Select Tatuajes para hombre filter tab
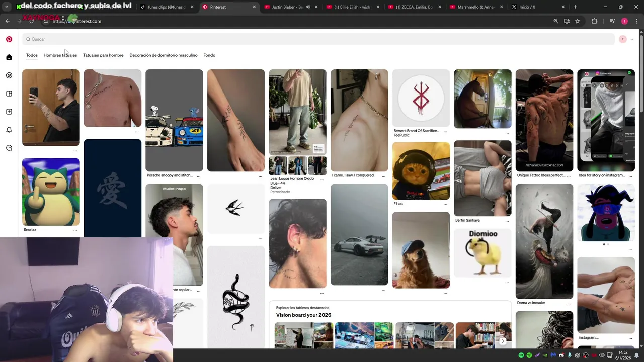Screen dimensions: 644x362 click(x=103, y=55)
